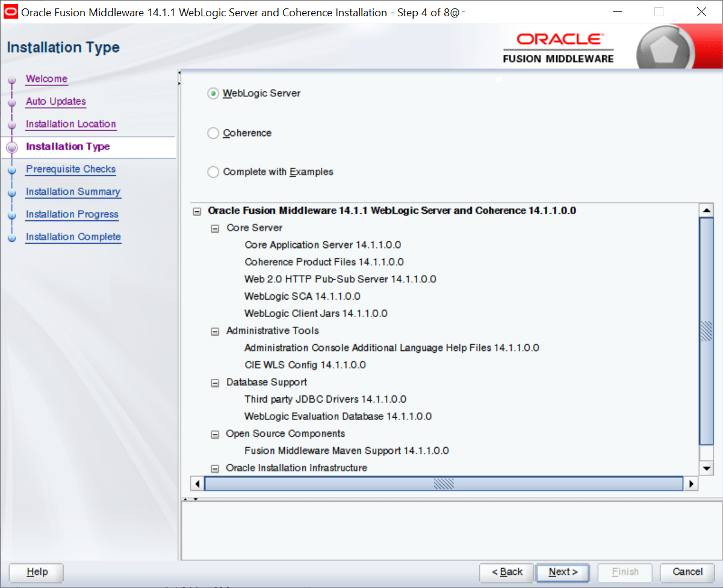Click the Oracle icon in the title bar
This screenshot has width=723, height=588.
pyautogui.click(x=10, y=10)
